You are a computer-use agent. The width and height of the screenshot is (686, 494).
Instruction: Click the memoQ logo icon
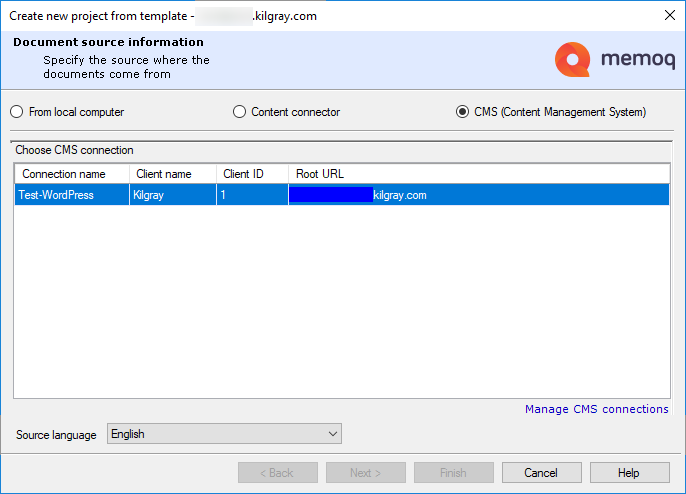(572, 60)
